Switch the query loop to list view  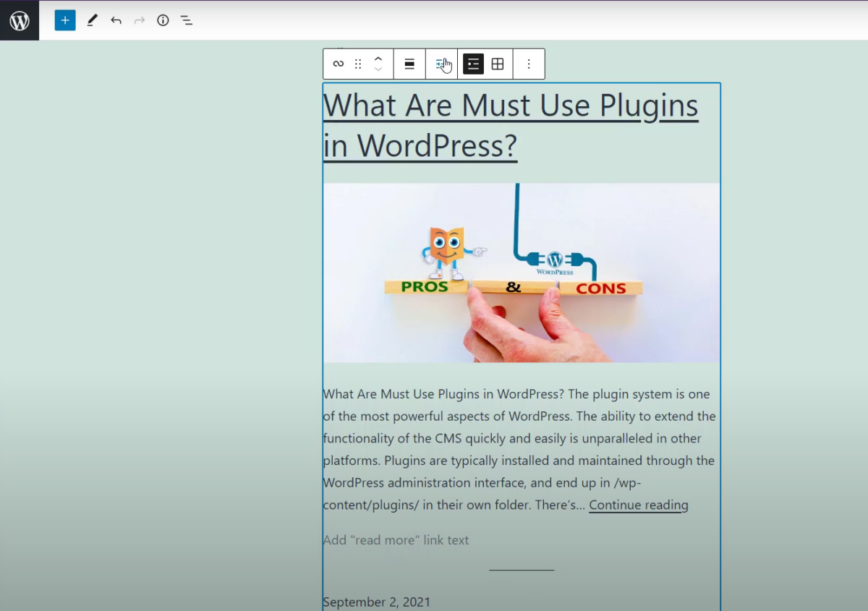tap(473, 64)
